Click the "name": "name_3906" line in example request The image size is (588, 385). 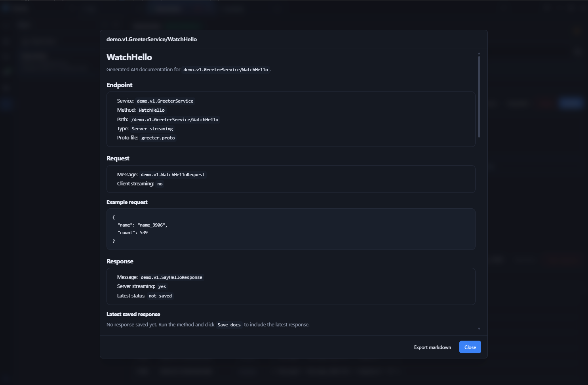[143, 225]
